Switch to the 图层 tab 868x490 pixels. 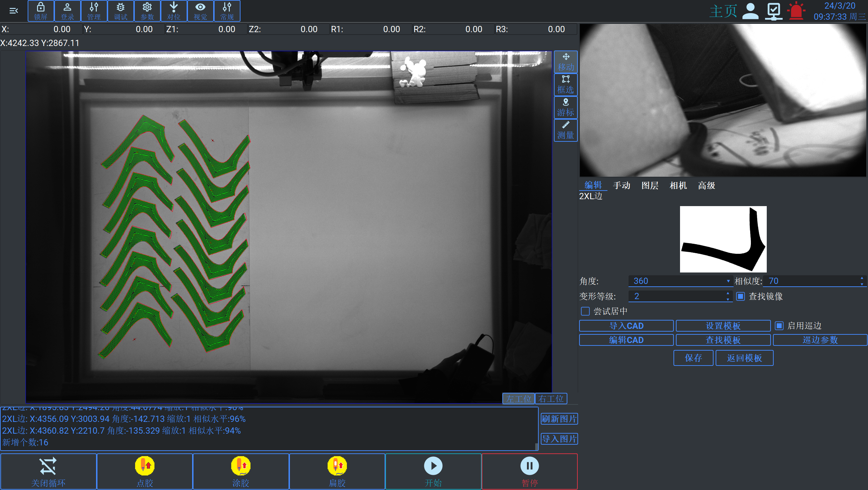[x=650, y=186]
